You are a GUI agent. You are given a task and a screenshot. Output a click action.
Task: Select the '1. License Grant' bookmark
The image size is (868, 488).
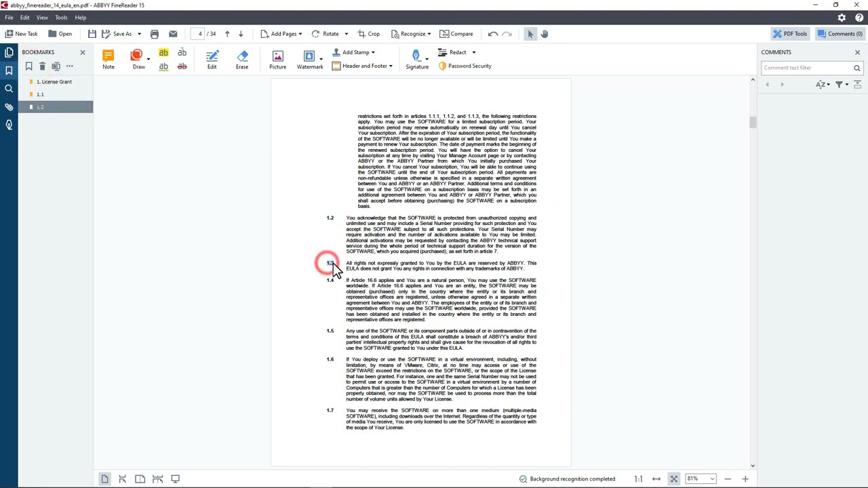pos(54,82)
